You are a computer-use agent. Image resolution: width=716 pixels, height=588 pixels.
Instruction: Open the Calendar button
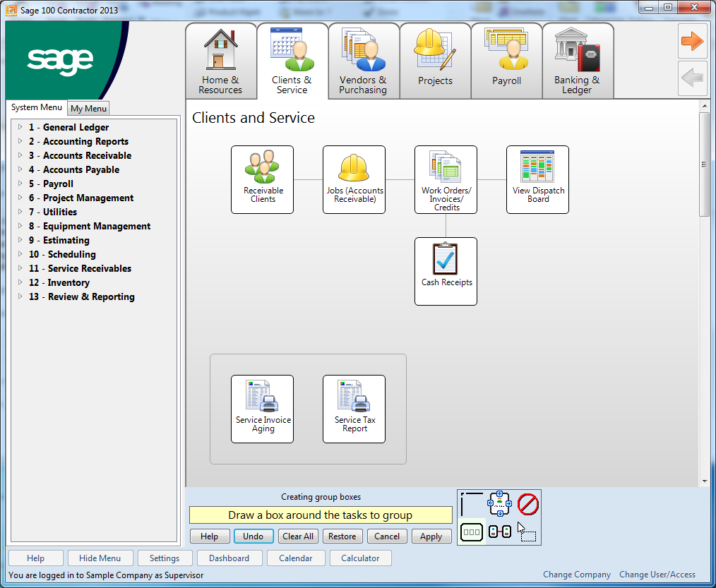pos(296,558)
